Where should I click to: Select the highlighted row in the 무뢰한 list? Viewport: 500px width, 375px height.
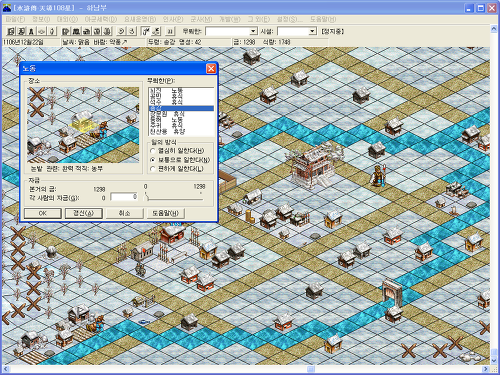pos(181,108)
